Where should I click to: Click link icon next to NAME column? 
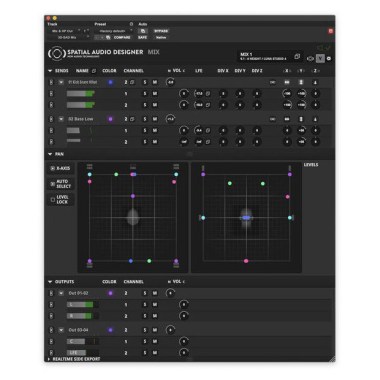94,71
